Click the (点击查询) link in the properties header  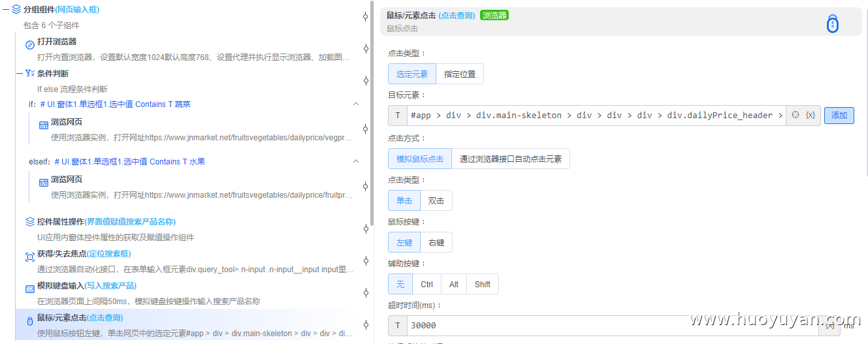pyautogui.click(x=457, y=15)
